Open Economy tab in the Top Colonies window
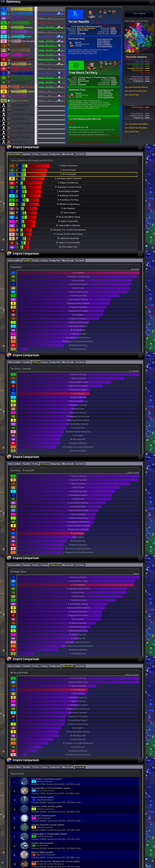155x868 pixels. [x=44, y=767]
